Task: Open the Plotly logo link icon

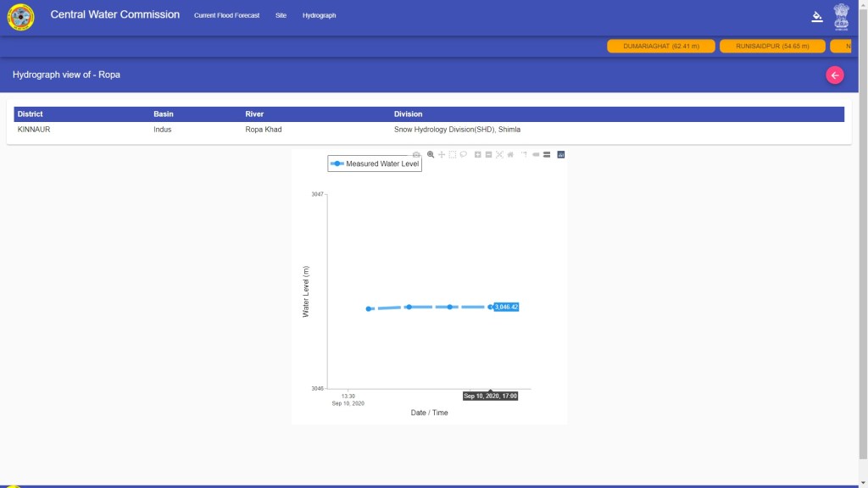Action: pyautogui.click(x=561, y=154)
